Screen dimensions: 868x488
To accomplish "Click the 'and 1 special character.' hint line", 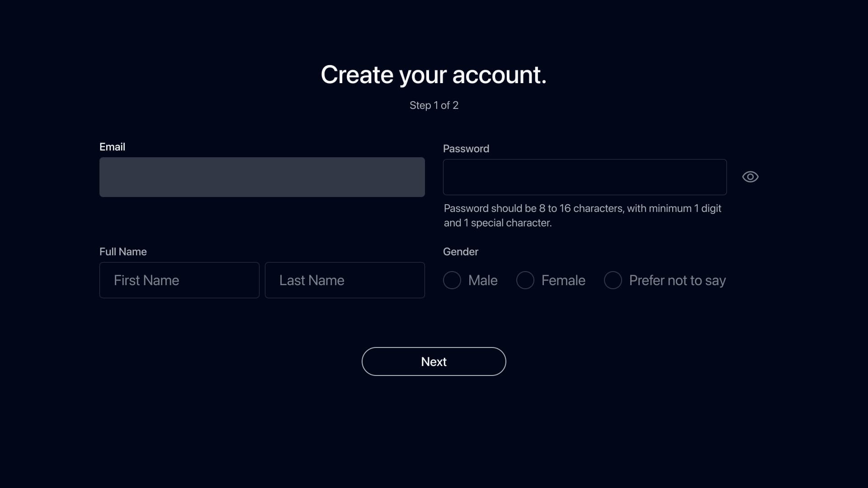I will point(497,223).
